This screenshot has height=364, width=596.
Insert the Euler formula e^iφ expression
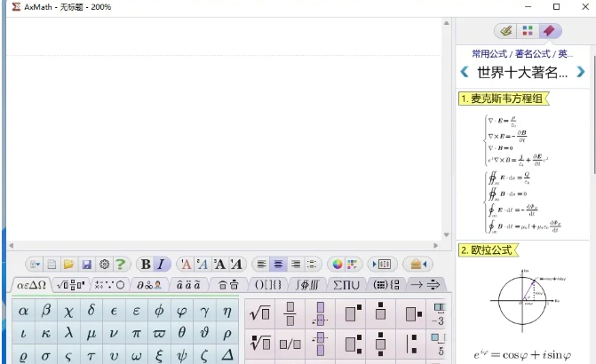click(x=522, y=355)
